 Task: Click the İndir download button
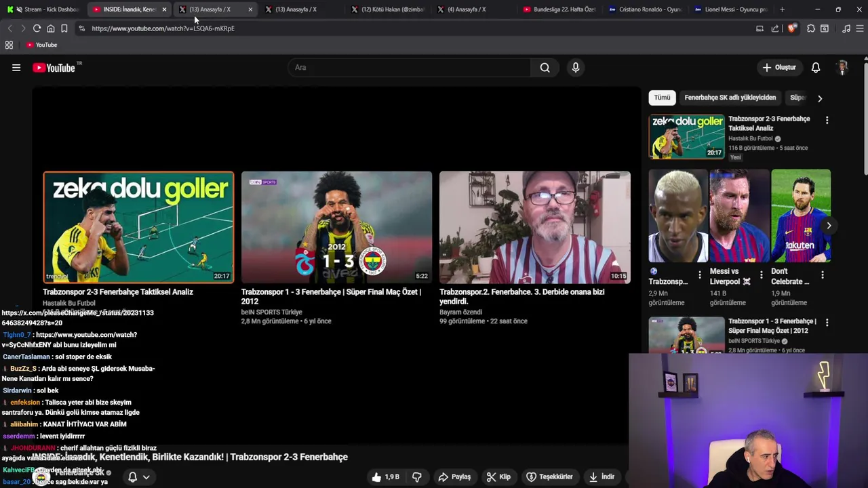pyautogui.click(x=601, y=477)
